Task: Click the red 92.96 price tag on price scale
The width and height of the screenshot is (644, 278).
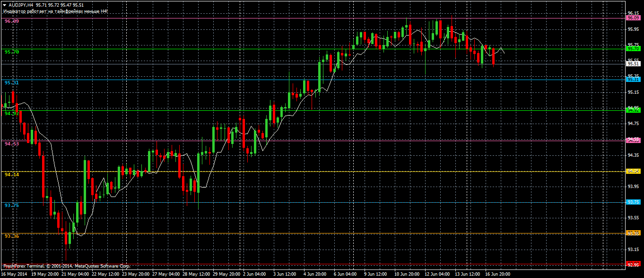Action: pyautogui.click(x=633, y=264)
